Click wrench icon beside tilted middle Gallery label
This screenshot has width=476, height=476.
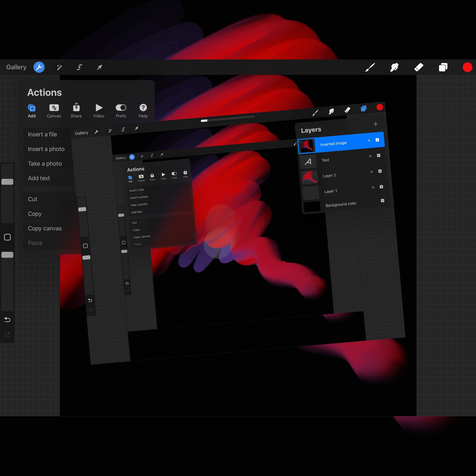[97, 132]
